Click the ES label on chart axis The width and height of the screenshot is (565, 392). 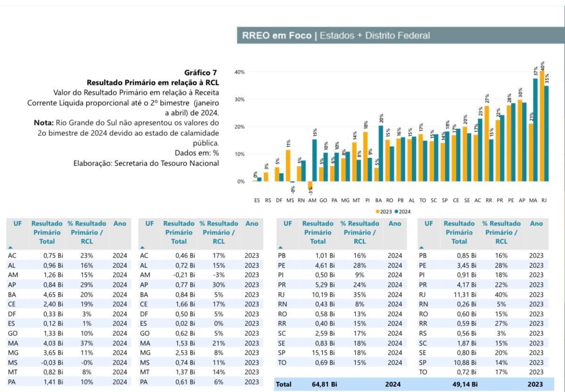click(x=257, y=200)
